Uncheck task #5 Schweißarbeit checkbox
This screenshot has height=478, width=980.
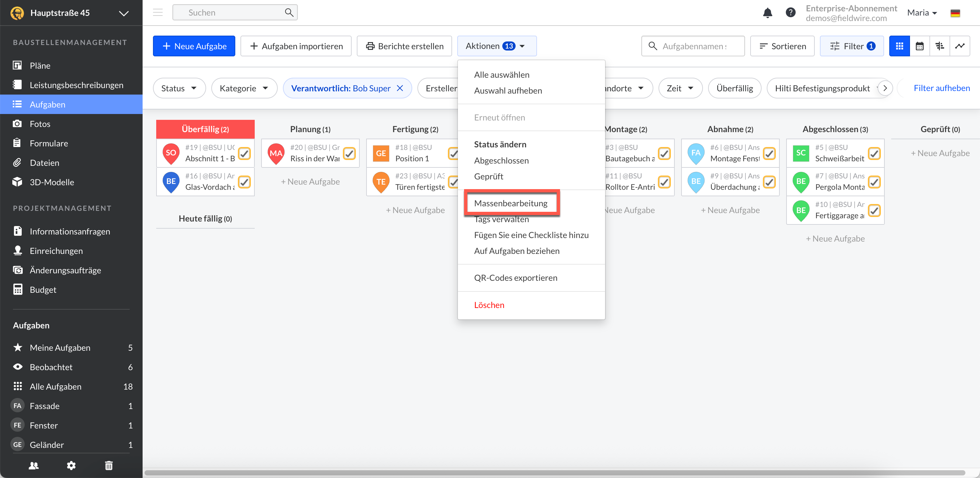pyautogui.click(x=874, y=153)
